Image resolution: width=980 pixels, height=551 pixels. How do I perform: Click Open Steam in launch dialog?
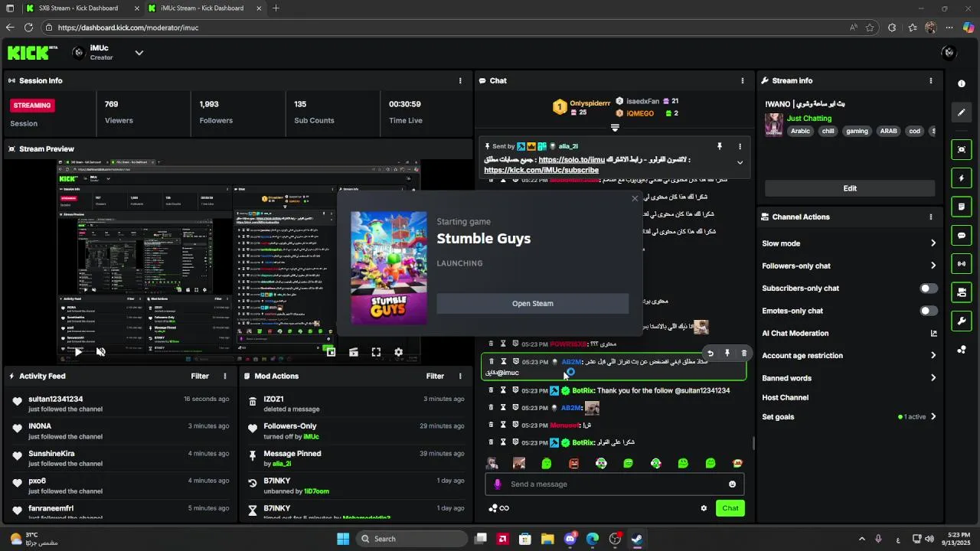(533, 304)
